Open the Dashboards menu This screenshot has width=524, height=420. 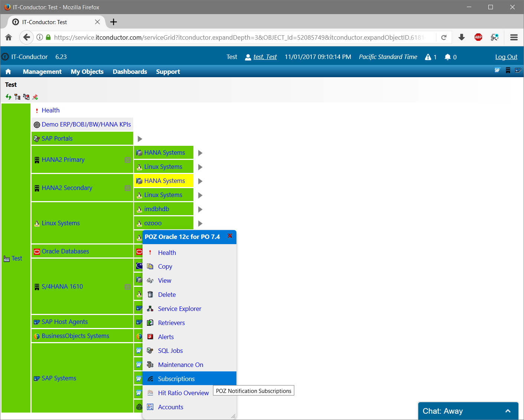130,72
